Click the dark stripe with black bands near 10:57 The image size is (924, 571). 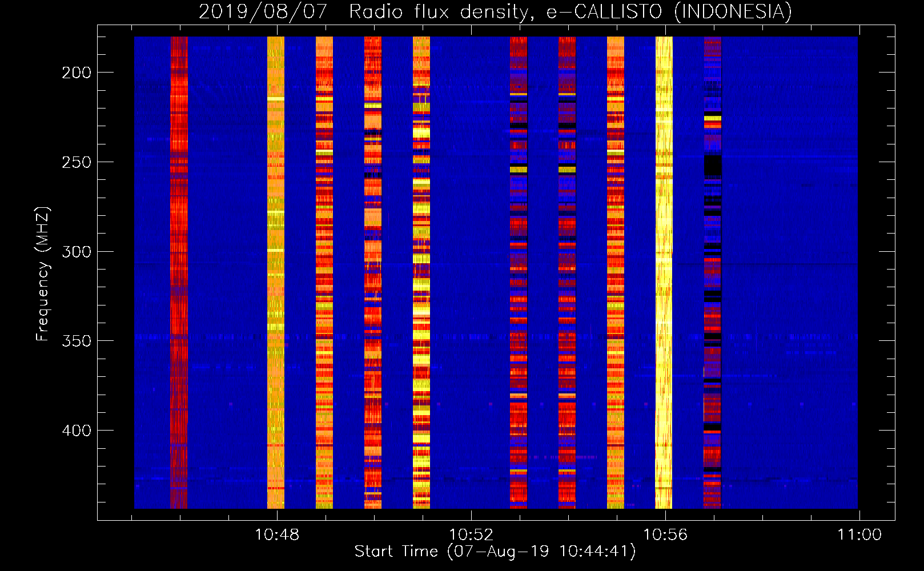coord(713,272)
